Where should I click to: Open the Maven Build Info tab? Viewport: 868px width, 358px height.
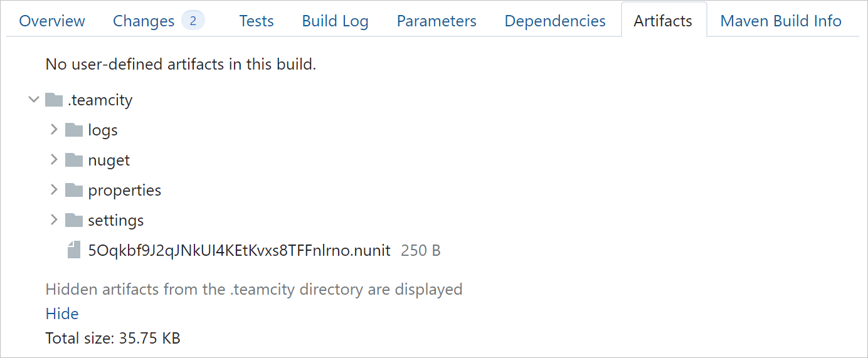[781, 21]
